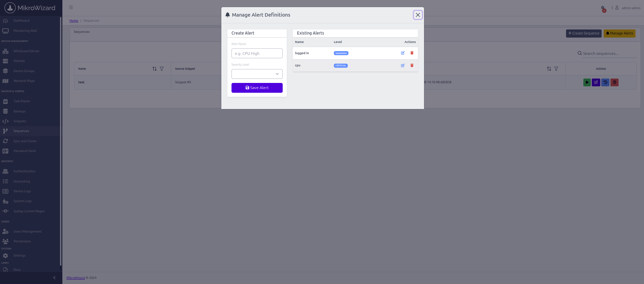Collapse the sidebar using the bottom arrow

click(54, 278)
